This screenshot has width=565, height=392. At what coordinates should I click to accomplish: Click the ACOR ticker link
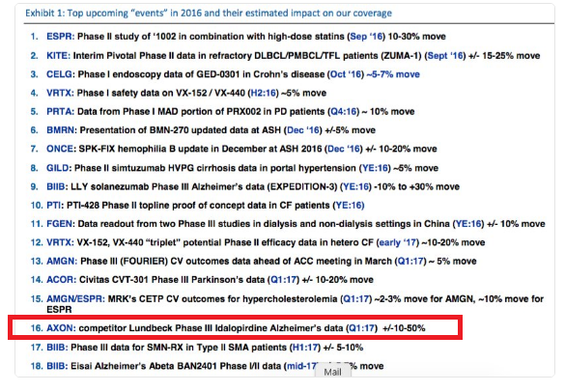point(61,280)
